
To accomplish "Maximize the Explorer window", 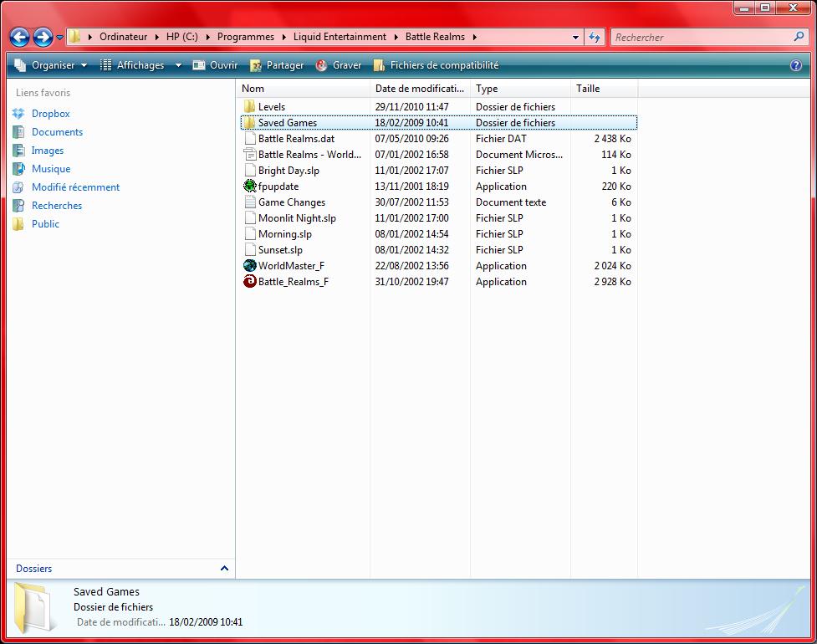I will point(765,8).
